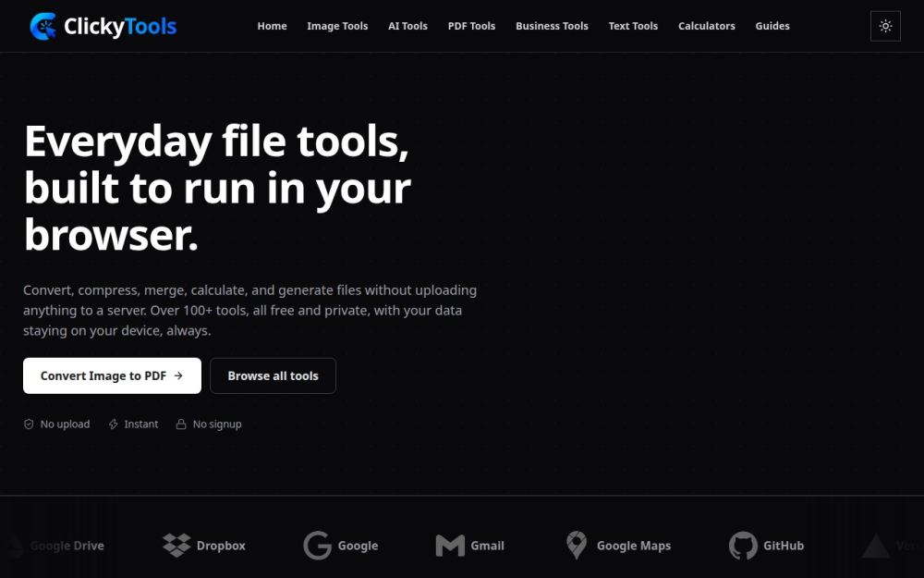Click the "Google Maps" label
Screen dimensions: 924x578
pyautogui.click(x=634, y=546)
